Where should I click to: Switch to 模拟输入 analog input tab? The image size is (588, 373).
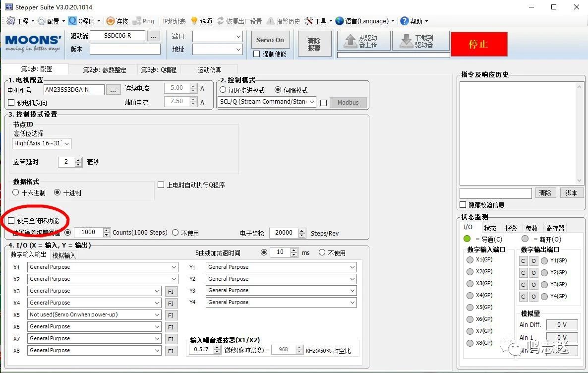[64, 255]
